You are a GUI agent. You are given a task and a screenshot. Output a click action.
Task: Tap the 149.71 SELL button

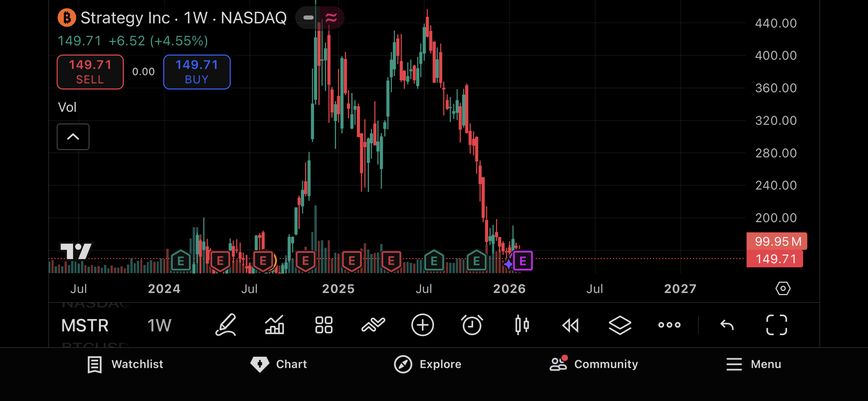(x=90, y=72)
